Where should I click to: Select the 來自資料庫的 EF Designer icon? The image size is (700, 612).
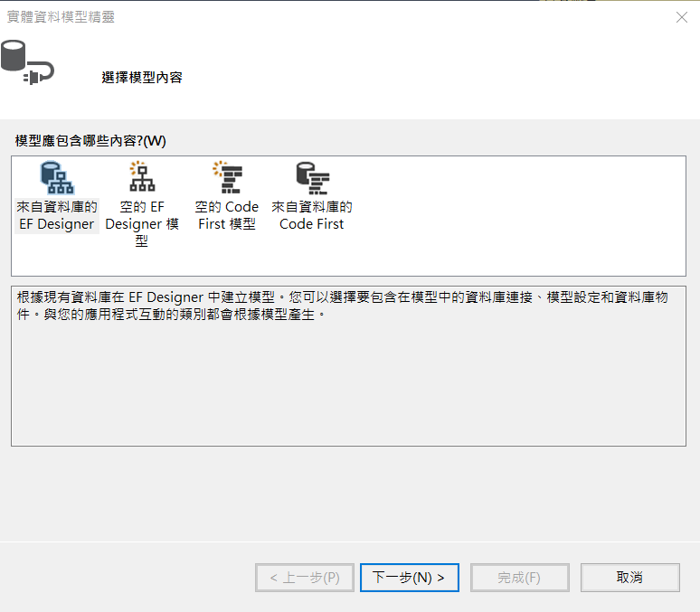[x=57, y=178]
